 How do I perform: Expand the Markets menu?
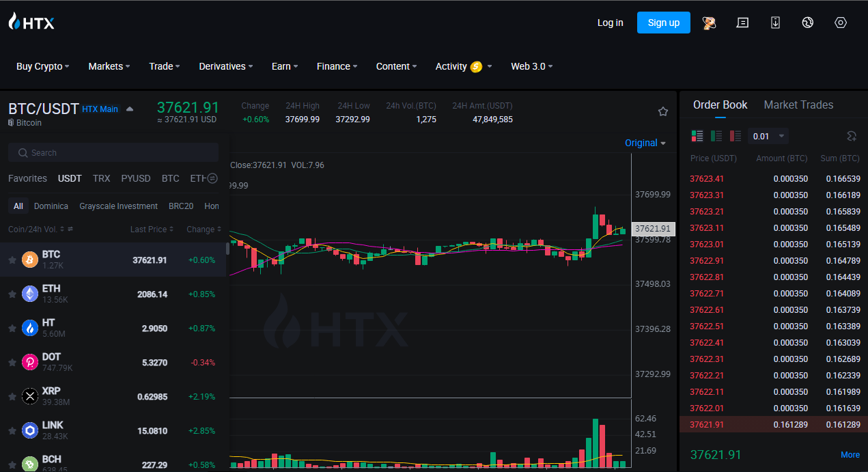pyautogui.click(x=109, y=66)
